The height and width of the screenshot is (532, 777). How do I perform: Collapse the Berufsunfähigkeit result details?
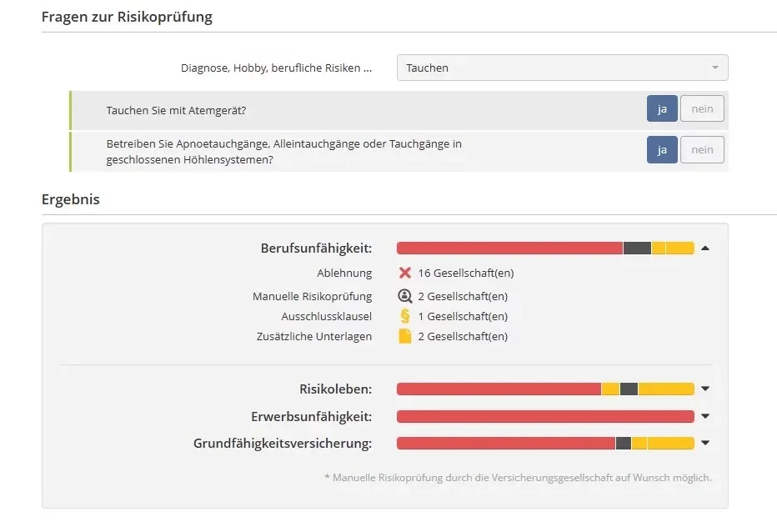pos(705,248)
